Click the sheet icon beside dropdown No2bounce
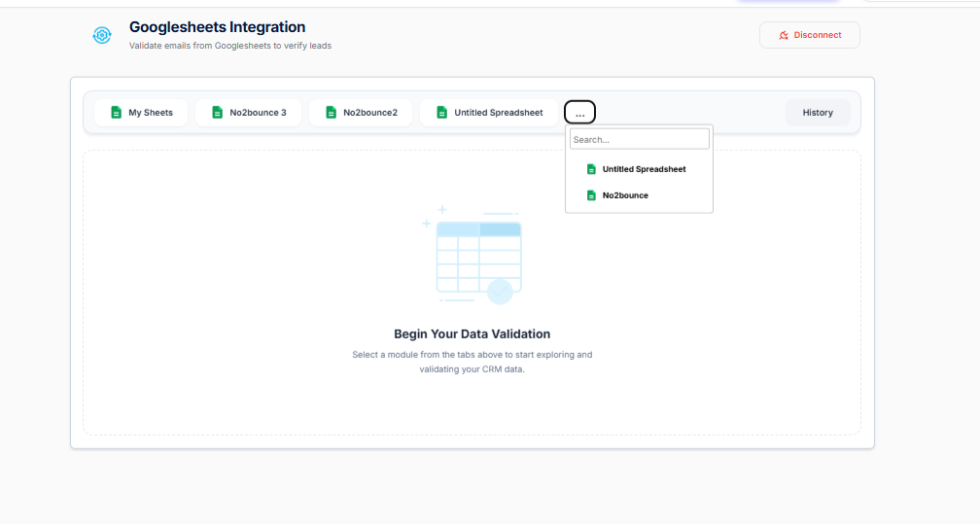The height and width of the screenshot is (524, 980). tap(591, 195)
